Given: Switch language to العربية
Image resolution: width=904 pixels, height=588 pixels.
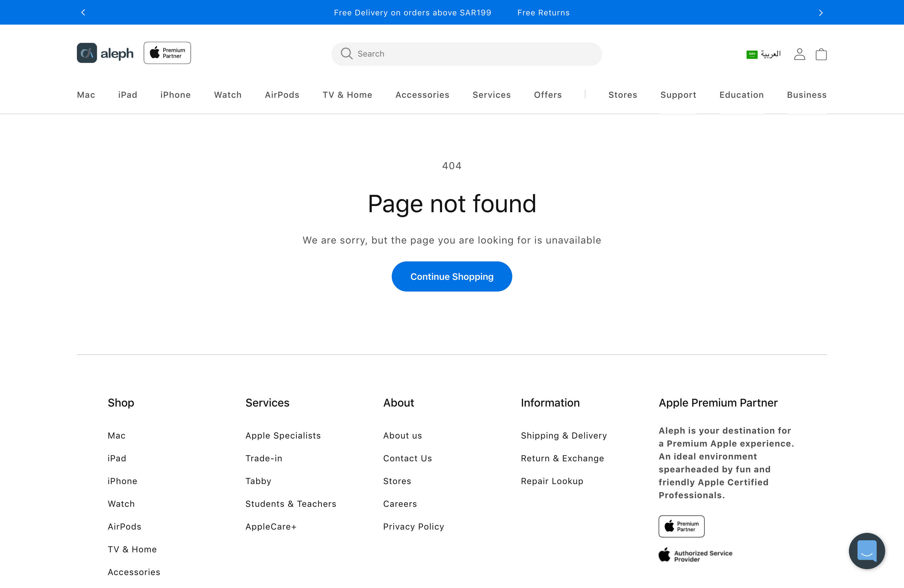Looking at the screenshot, I should click(771, 54).
